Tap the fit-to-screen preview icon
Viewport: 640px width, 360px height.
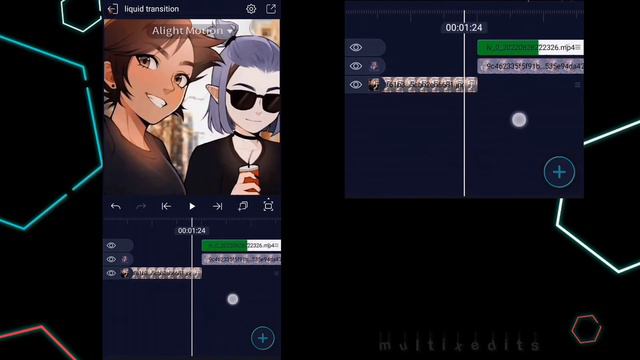point(268,206)
